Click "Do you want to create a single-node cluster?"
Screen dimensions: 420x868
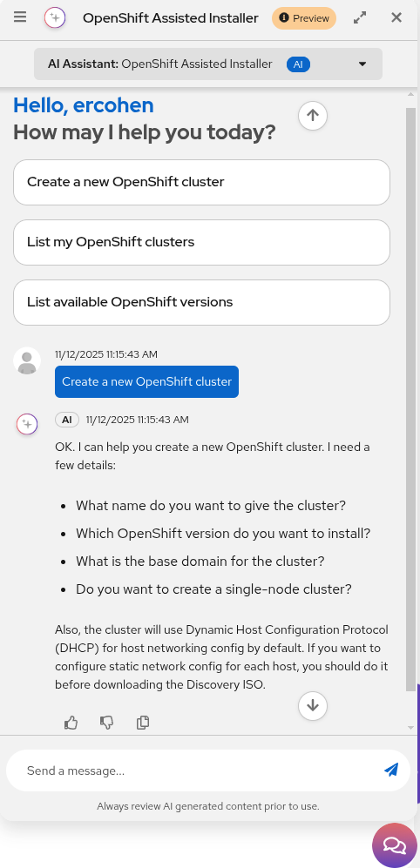click(213, 589)
